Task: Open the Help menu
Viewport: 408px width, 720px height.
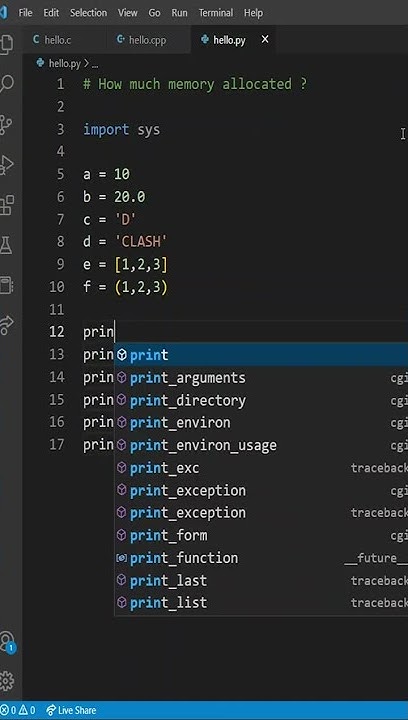Action: (253, 13)
